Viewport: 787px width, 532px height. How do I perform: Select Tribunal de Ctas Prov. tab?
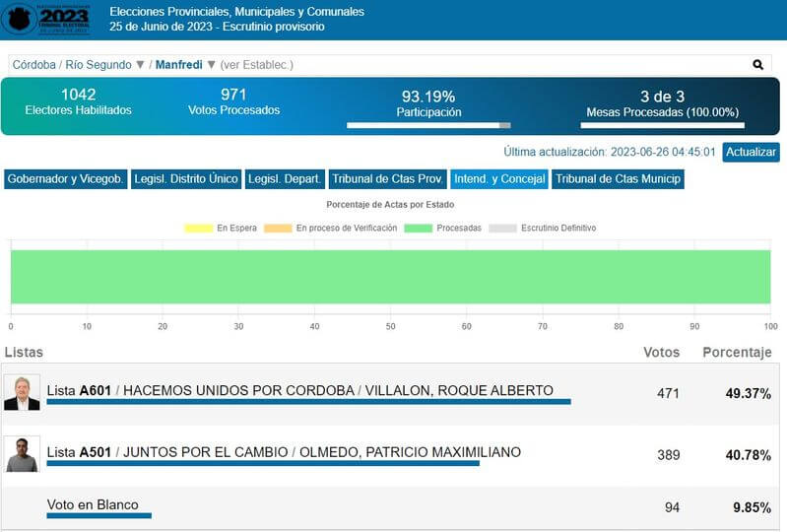pyautogui.click(x=387, y=179)
